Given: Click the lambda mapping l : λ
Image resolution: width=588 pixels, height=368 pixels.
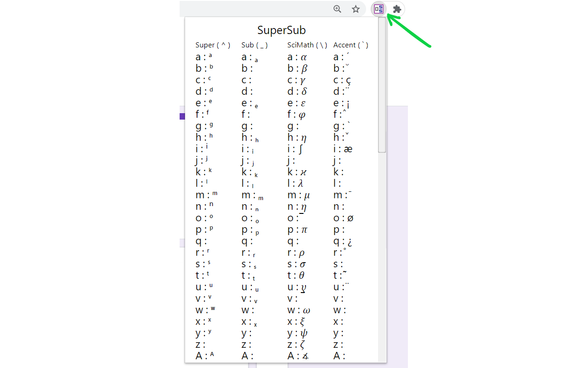Looking at the screenshot, I should point(298,183).
